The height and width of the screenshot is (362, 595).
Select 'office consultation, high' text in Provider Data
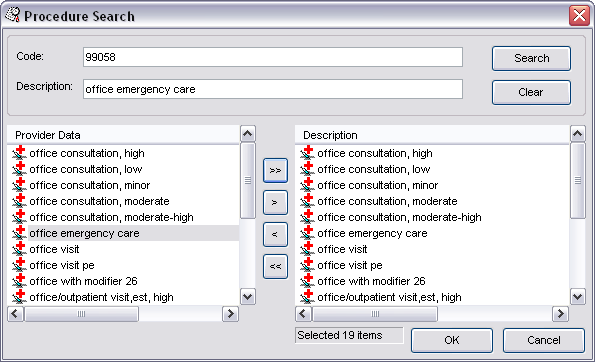tap(87, 153)
